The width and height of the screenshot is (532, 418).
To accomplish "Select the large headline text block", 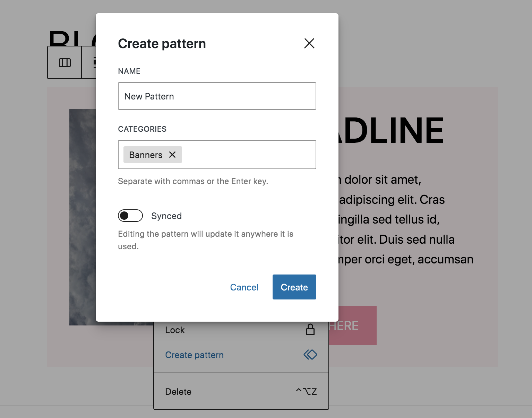I will coord(392,131).
